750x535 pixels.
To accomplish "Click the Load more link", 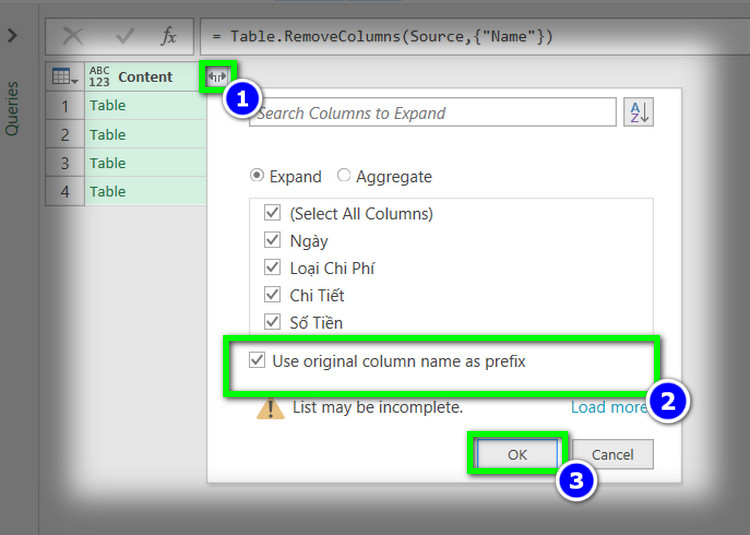I will [x=609, y=407].
